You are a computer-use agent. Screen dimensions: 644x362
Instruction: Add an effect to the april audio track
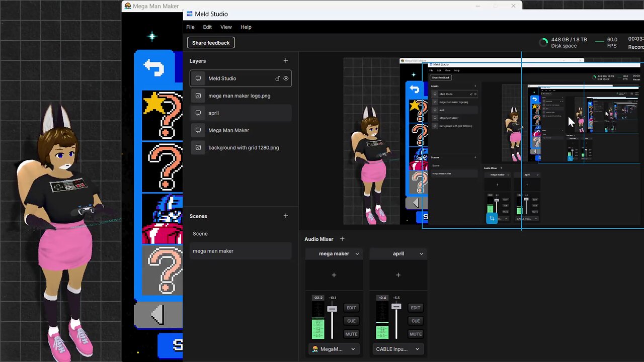click(x=398, y=275)
